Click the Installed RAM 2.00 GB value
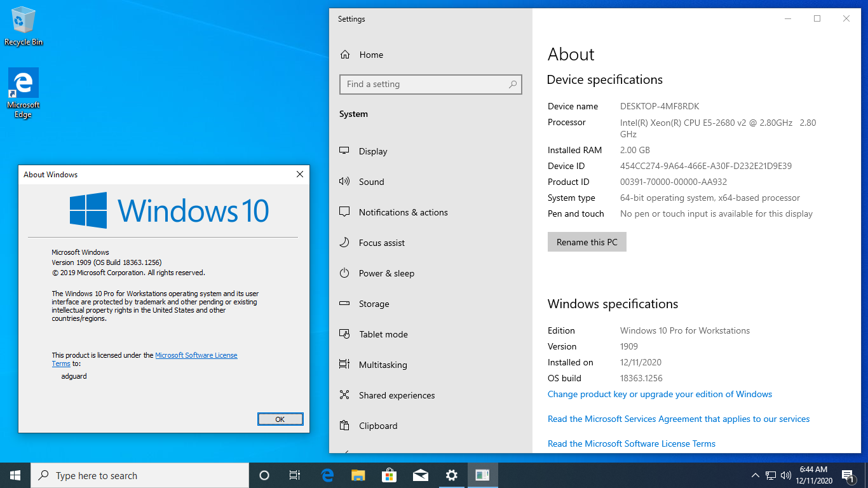Screen dimensions: 868x488 pyautogui.click(x=635, y=150)
